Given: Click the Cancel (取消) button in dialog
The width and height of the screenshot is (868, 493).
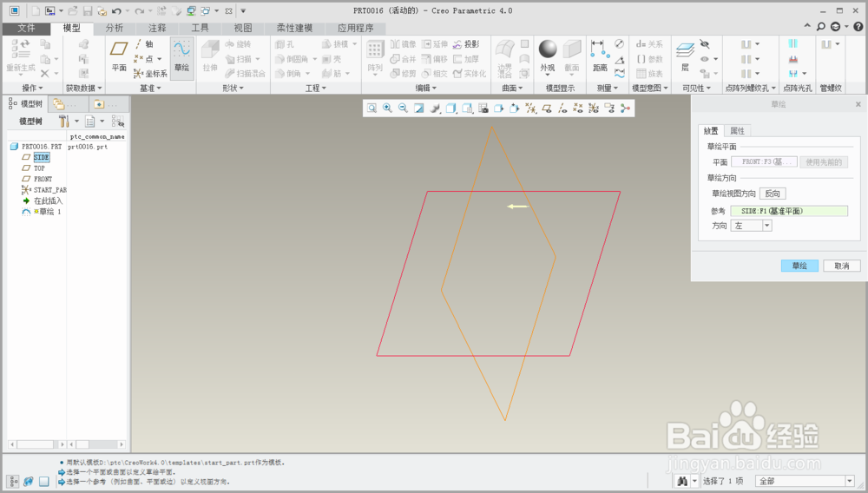Looking at the screenshot, I should [x=841, y=266].
